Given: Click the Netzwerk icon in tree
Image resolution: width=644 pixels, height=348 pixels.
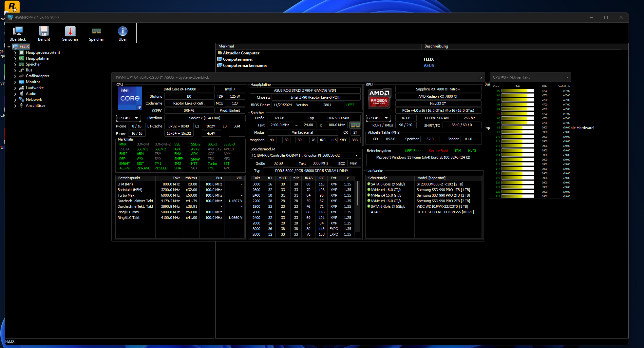Looking at the screenshot, I should [x=22, y=100].
